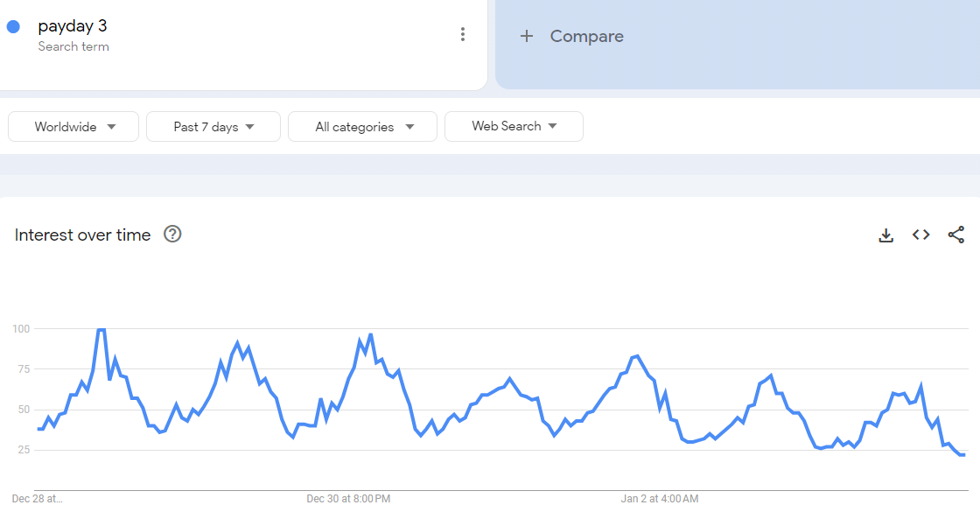Click the Jan 2 at 4:00 AM label
Viewport: 980px width, 512px height.
point(660,499)
